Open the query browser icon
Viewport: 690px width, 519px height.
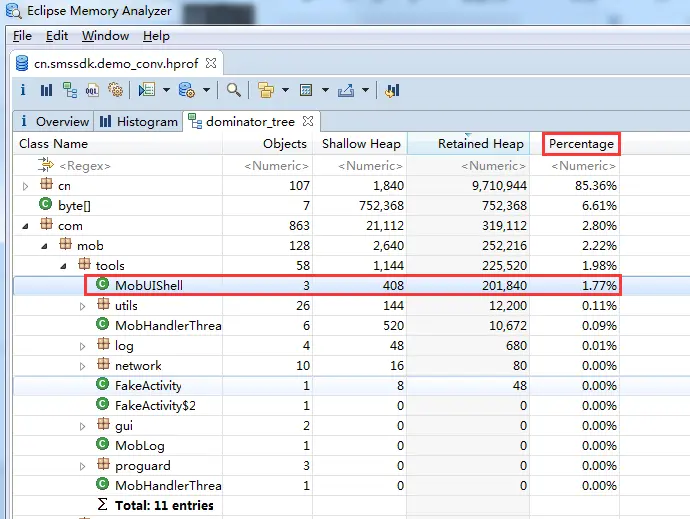(187, 90)
